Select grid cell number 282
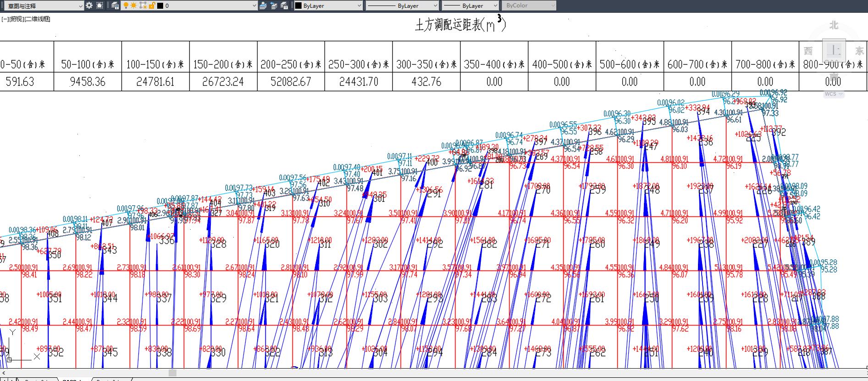The image size is (868, 381). tap(489, 244)
